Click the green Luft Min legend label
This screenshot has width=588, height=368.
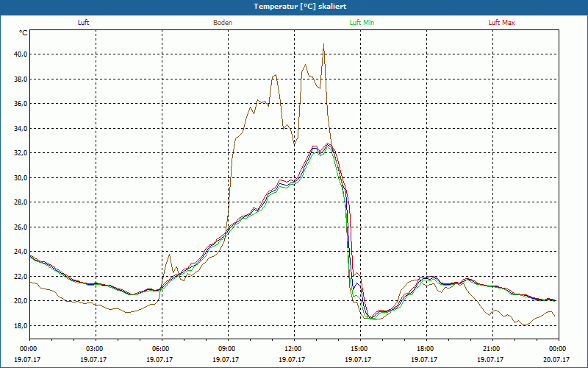pyautogui.click(x=362, y=23)
